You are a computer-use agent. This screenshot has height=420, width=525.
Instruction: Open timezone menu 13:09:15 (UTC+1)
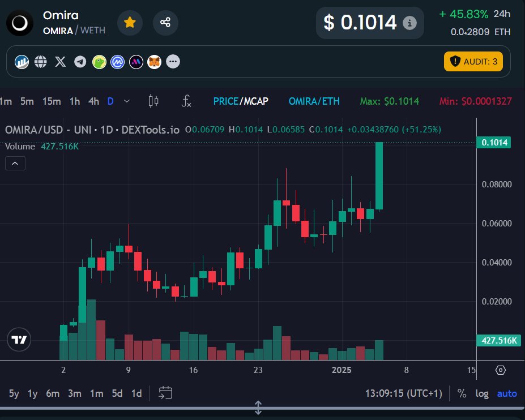pos(403,393)
